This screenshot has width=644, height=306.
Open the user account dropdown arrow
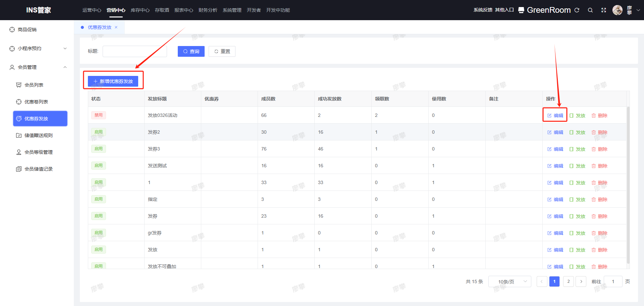coord(638,10)
